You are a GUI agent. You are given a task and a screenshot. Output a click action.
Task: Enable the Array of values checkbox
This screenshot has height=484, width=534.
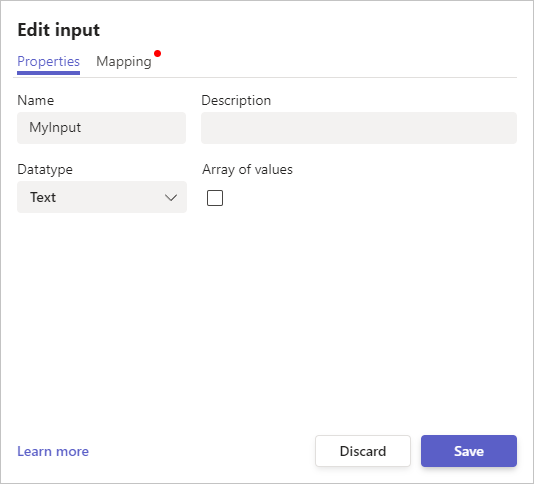[215, 198]
